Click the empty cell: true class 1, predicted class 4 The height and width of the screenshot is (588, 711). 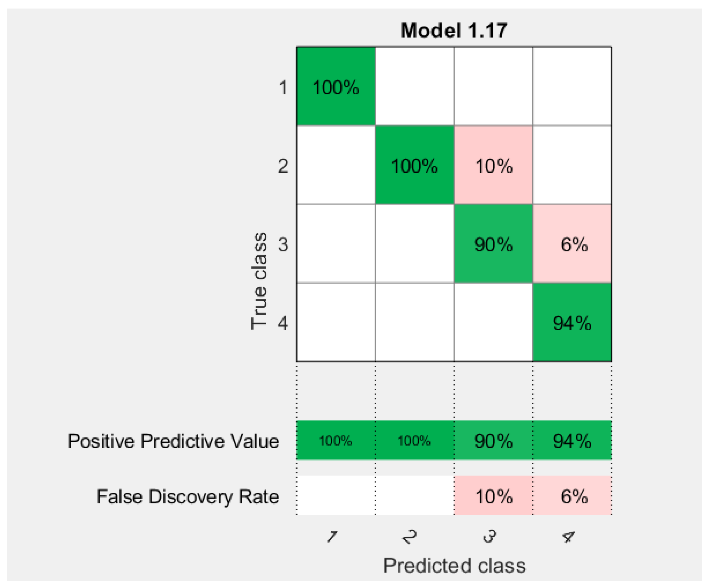coord(572,86)
